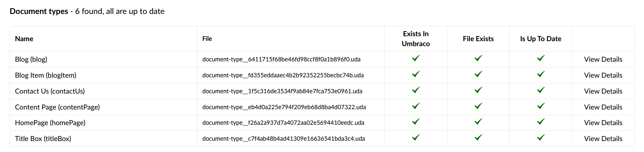View details of Title Box document type

[x=603, y=139]
